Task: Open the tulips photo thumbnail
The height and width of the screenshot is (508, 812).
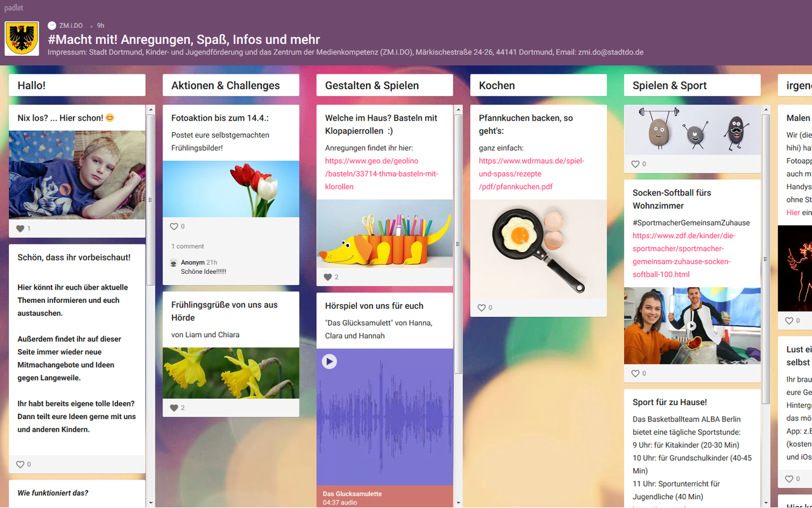Action: [x=231, y=189]
